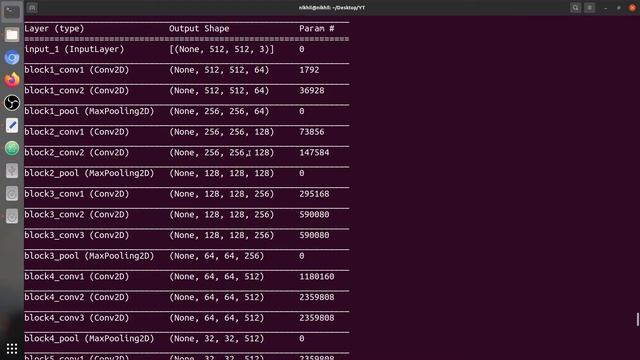
Task: Open the Chromium browser from the dock
Action: [x=12, y=58]
